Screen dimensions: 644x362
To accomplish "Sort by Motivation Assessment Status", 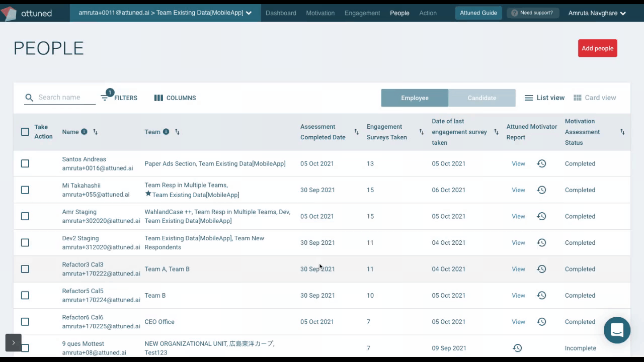I will pyautogui.click(x=622, y=132).
